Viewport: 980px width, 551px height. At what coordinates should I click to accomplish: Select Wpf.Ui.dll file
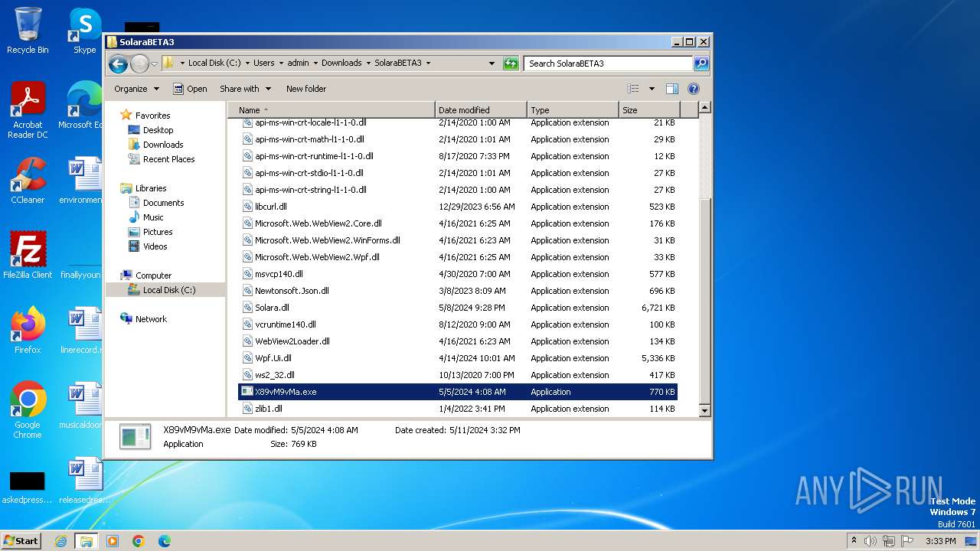point(458,358)
